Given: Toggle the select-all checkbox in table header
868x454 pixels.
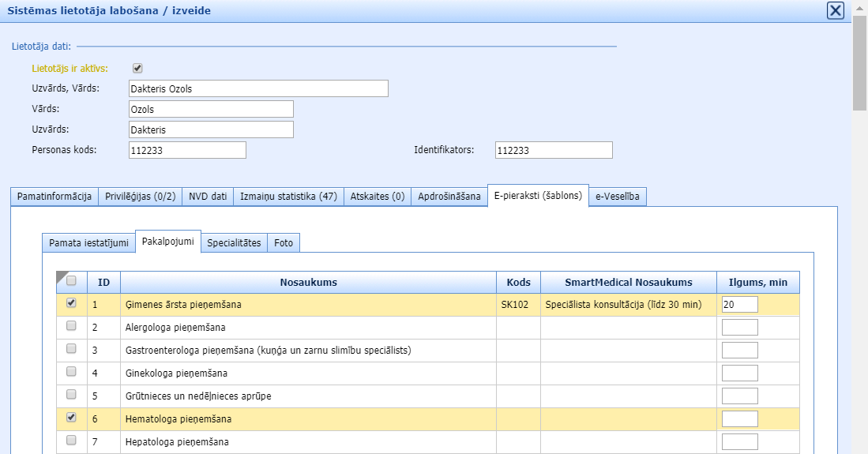Looking at the screenshot, I should point(72,281).
